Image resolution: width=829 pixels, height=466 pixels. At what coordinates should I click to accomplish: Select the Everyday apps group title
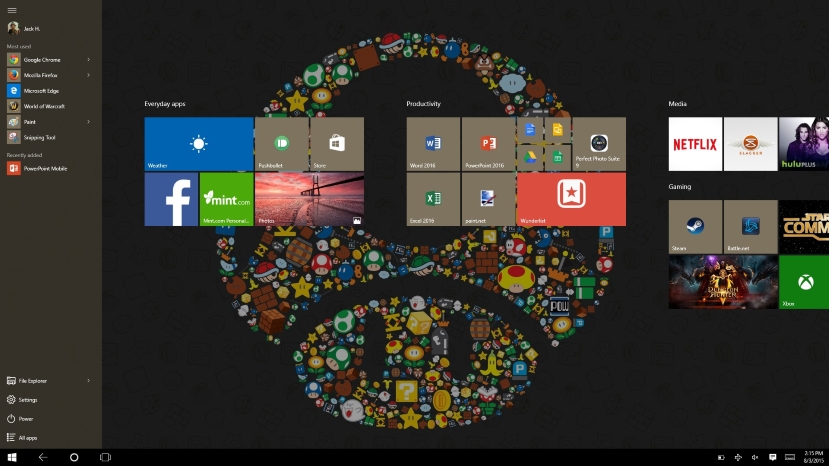click(x=165, y=104)
